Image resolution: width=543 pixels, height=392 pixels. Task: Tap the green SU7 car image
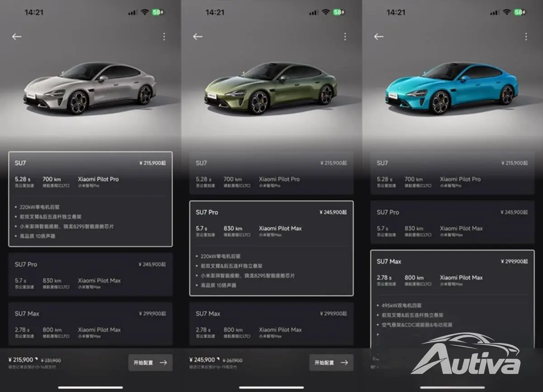pyautogui.click(x=271, y=89)
